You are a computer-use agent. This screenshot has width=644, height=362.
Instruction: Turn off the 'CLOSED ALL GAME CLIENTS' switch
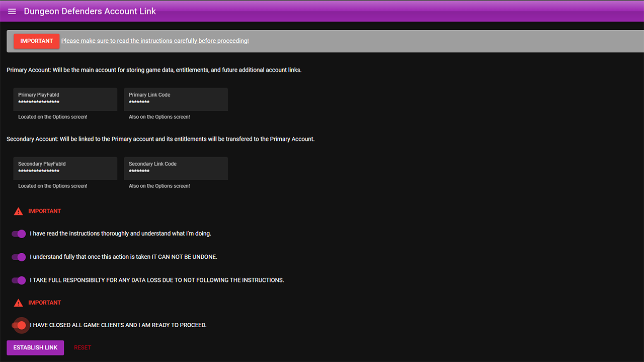pyautogui.click(x=19, y=325)
